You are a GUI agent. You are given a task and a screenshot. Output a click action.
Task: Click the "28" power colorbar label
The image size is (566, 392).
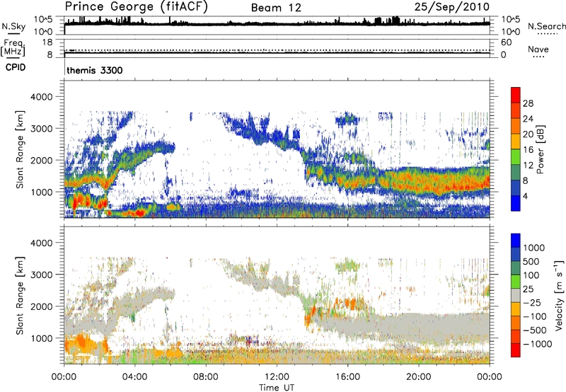(528, 103)
